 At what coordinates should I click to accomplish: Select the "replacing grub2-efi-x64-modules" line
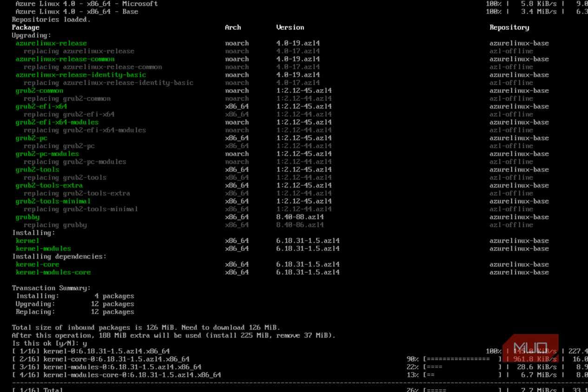pyautogui.click(x=85, y=130)
